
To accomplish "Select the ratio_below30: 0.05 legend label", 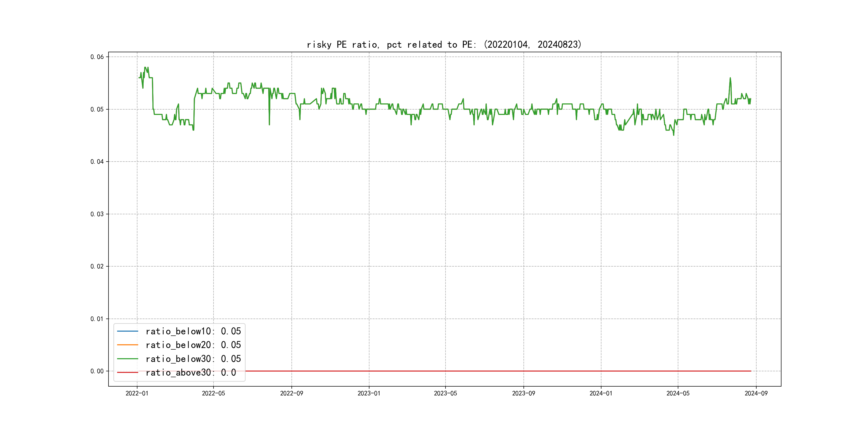I will pos(193,359).
